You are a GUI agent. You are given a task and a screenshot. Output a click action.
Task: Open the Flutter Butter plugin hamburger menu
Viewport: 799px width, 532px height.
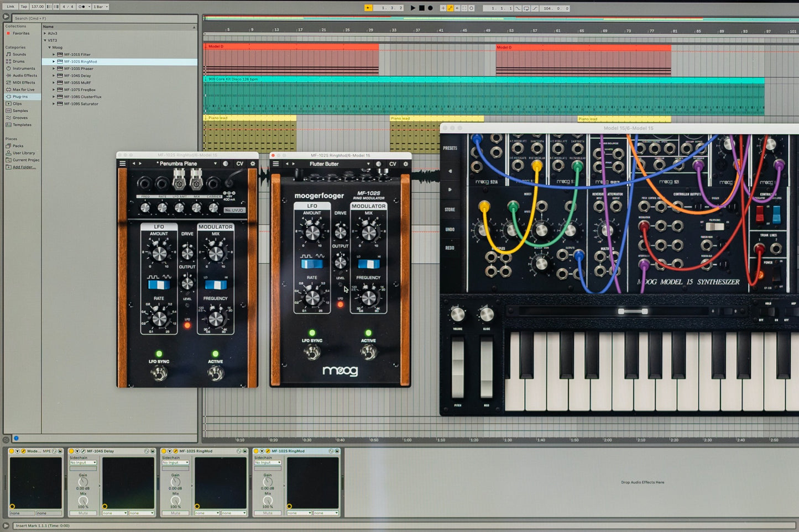point(276,164)
